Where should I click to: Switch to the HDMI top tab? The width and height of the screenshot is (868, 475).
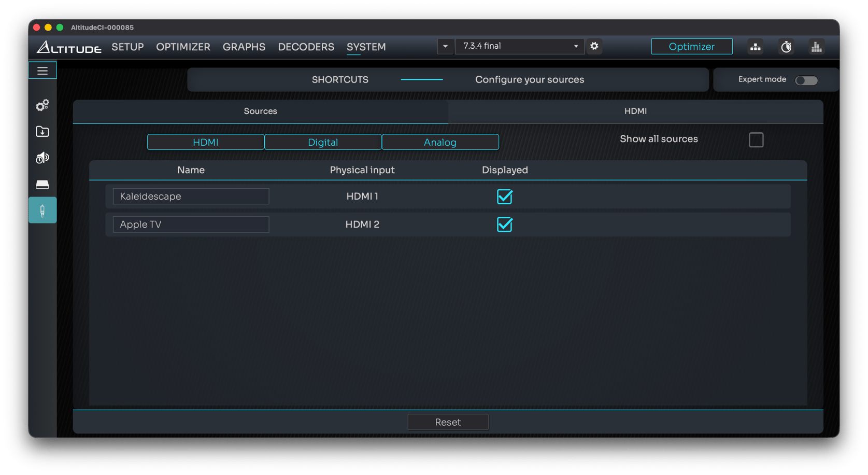pos(635,111)
